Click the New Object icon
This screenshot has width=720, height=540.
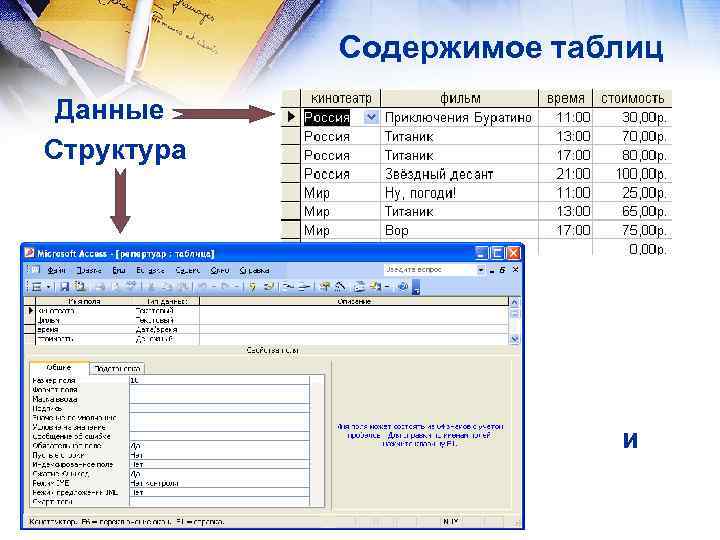tap(375, 287)
